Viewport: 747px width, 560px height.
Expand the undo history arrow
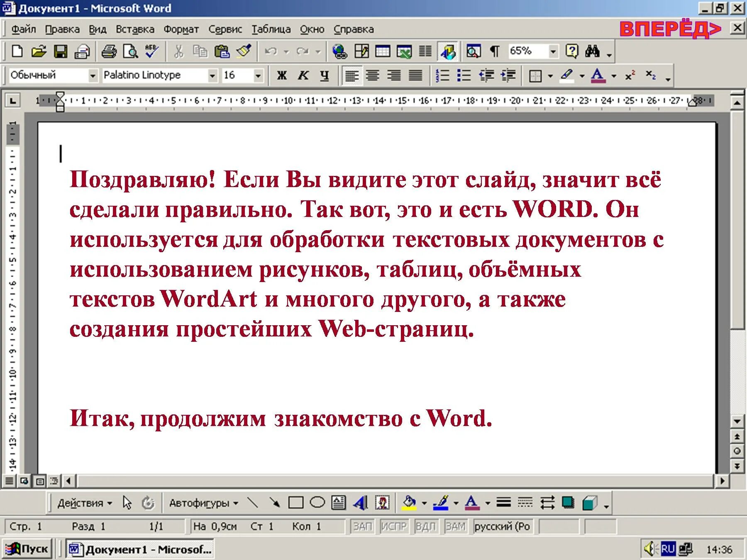[286, 52]
